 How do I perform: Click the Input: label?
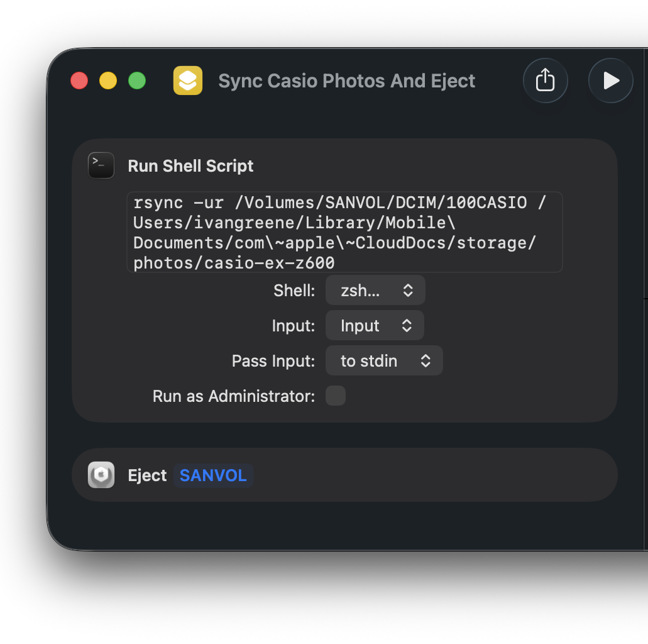click(294, 326)
